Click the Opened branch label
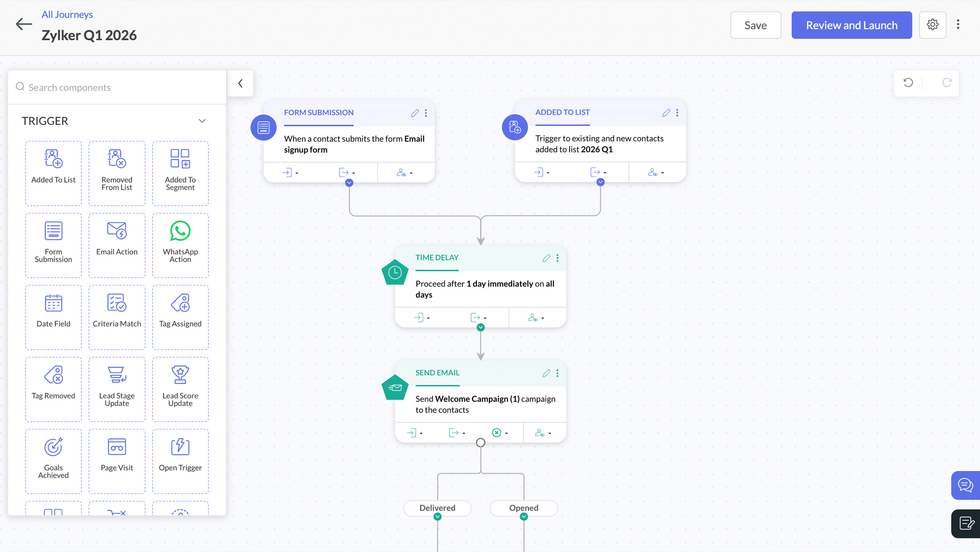 524,508
